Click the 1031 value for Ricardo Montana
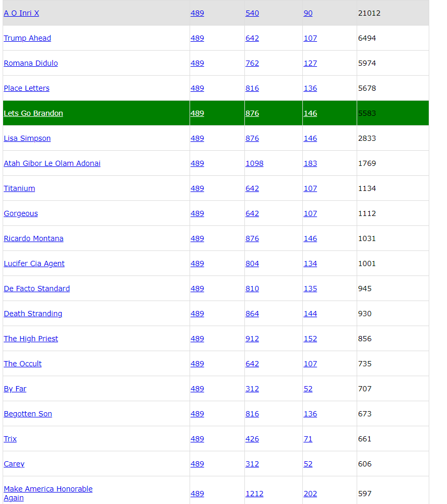Viewport: 447px width, 504px height. [x=367, y=239]
